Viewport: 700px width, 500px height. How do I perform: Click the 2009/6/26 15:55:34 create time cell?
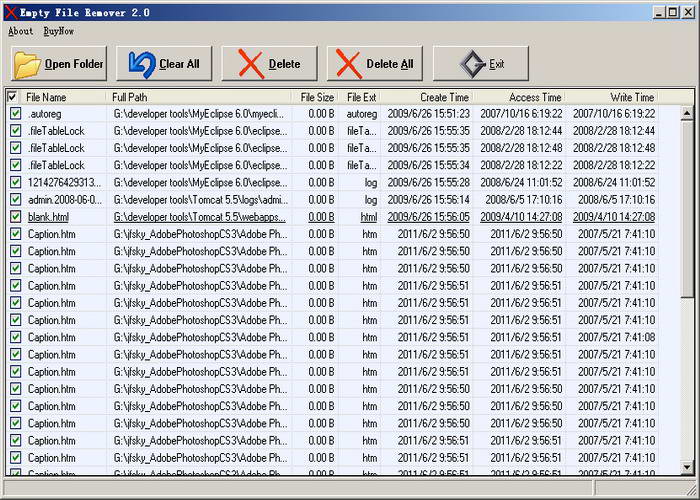[429, 165]
